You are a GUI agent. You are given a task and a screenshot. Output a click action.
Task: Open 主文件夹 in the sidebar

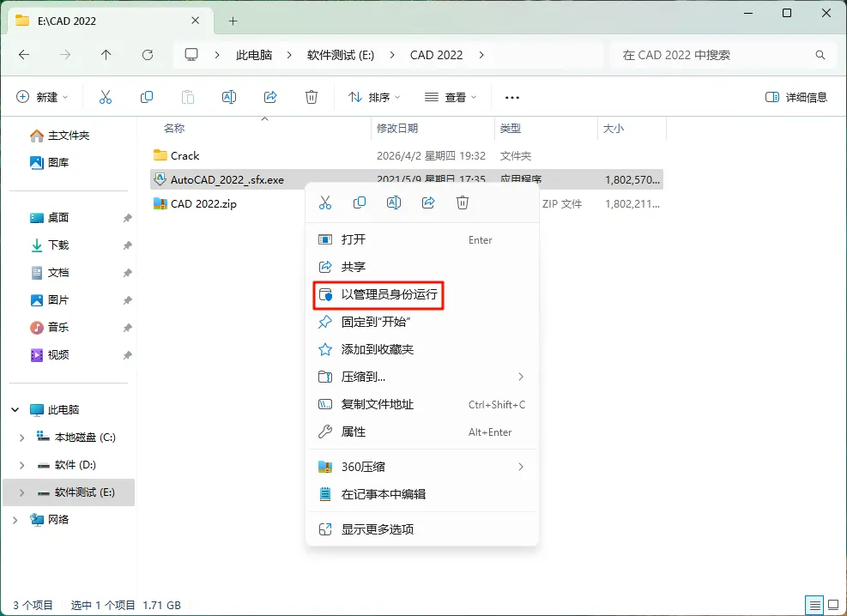coord(69,136)
